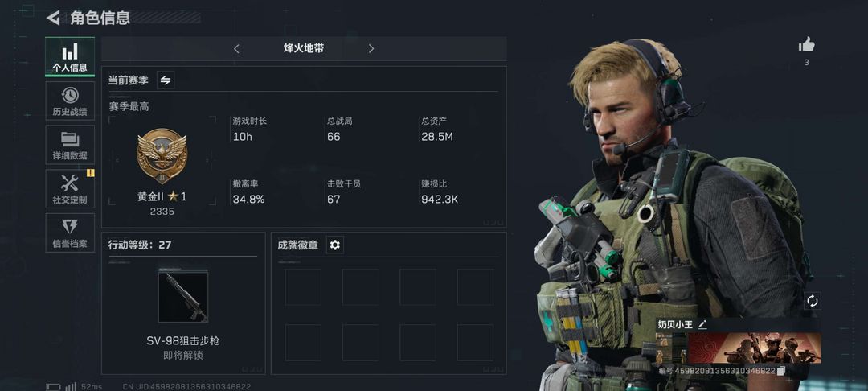Select the last empty badge slot
Viewport: 868px width, 391px height.
[475, 342]
